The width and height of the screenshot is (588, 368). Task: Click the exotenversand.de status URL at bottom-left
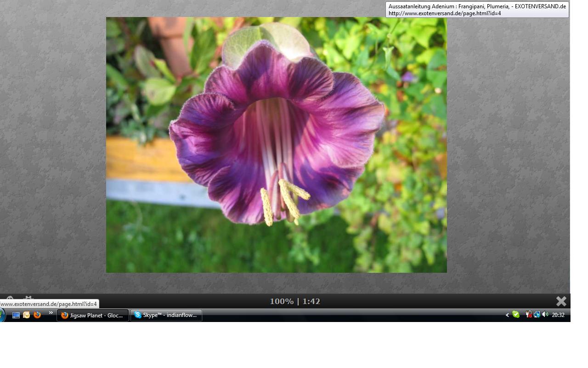49,304
